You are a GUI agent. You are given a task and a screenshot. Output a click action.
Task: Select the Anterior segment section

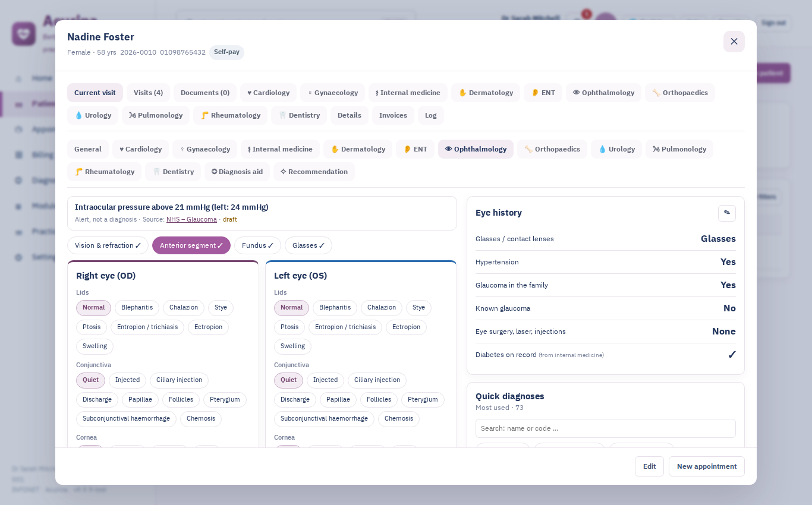[x=191, y=245]
